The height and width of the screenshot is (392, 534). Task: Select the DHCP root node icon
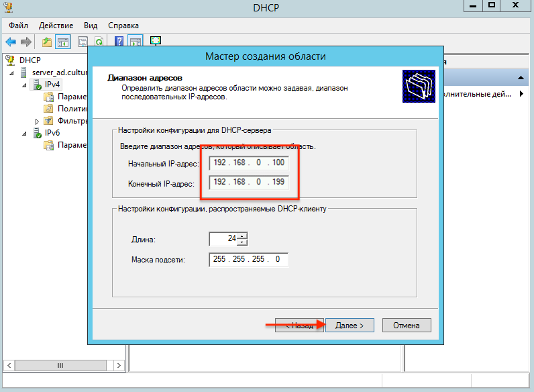tap(9, 60)
